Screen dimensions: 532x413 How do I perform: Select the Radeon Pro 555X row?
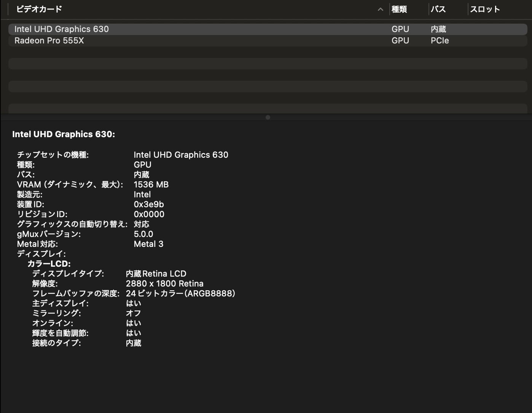pos(49,40)
